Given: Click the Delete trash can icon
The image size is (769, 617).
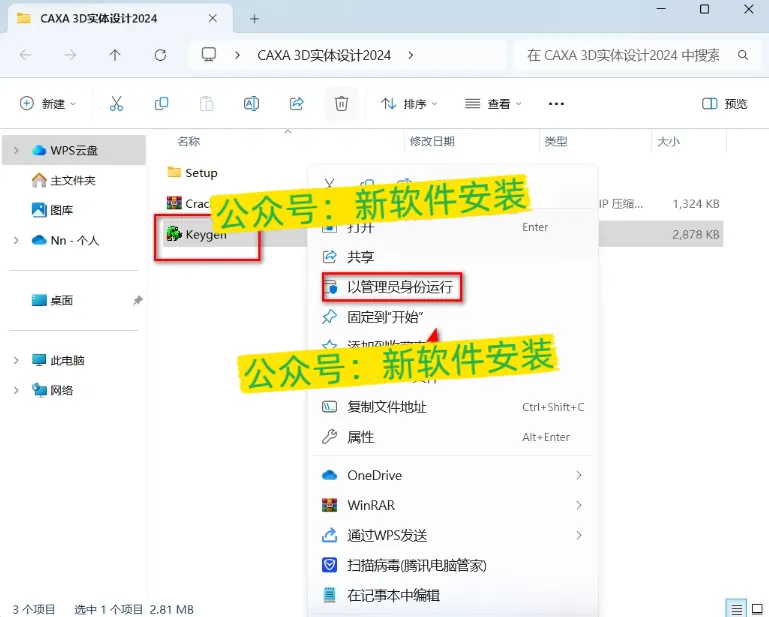Looking at the screenshot, I should (341, 103).
